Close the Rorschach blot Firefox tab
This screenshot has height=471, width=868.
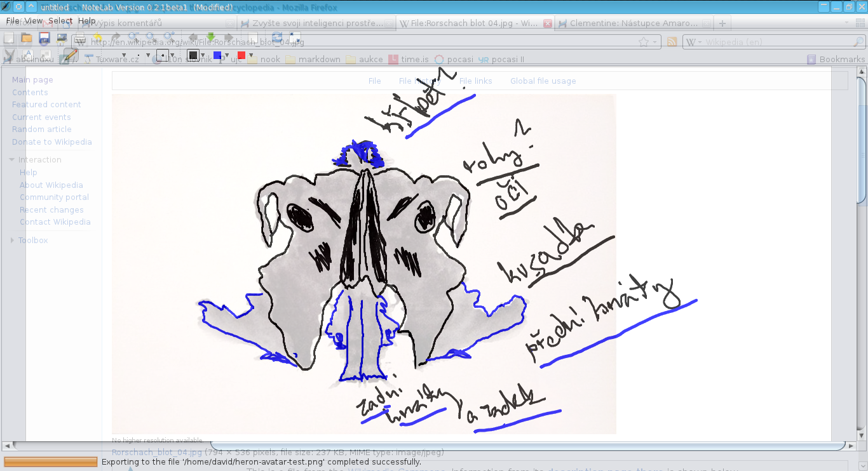click(x=548, y=23)
